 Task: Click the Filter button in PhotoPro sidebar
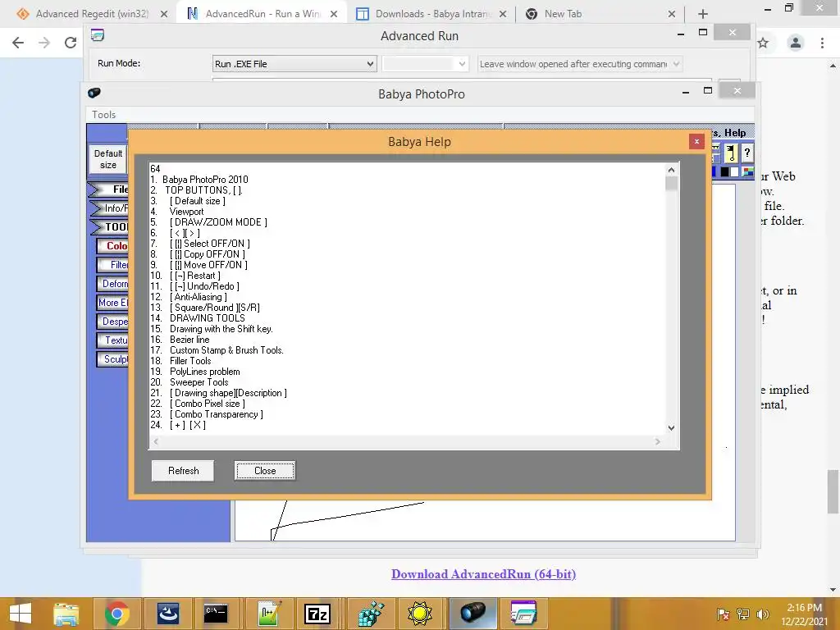(x=113, y=265)
